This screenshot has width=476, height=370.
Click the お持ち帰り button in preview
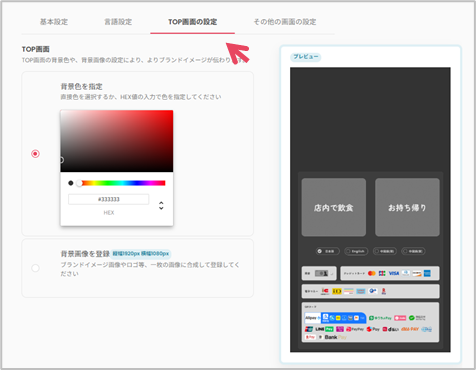[x=407, y=207]
